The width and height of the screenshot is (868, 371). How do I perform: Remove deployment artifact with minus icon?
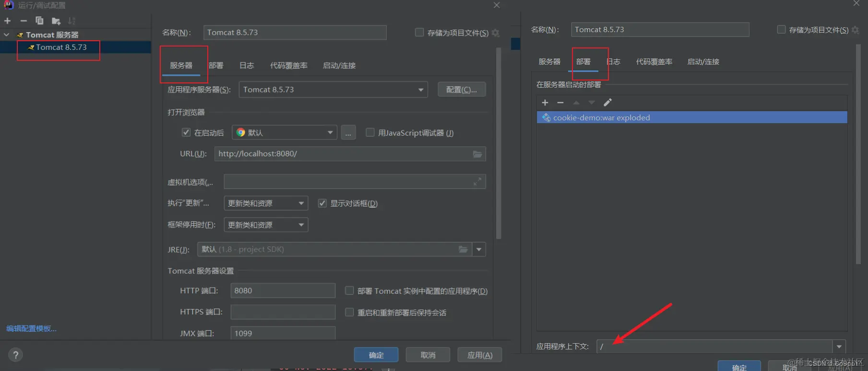coord(560,102)
